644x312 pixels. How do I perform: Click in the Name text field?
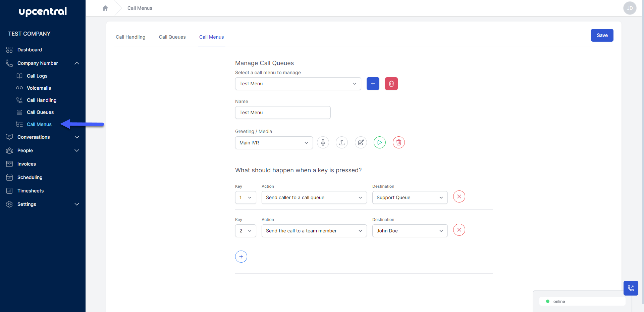(x=283, y=113)
